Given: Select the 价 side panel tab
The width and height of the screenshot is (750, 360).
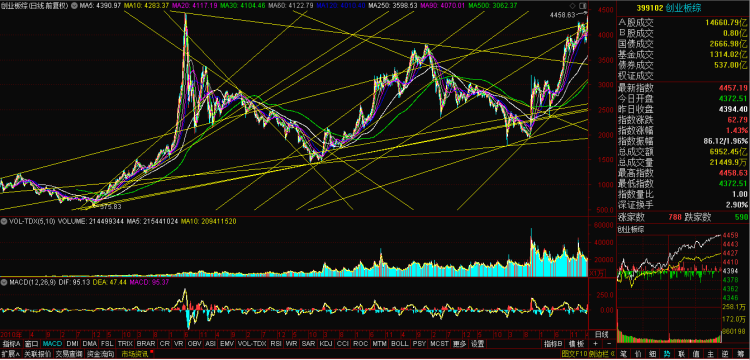Looking at the screenshot, I should coord(638,354).
